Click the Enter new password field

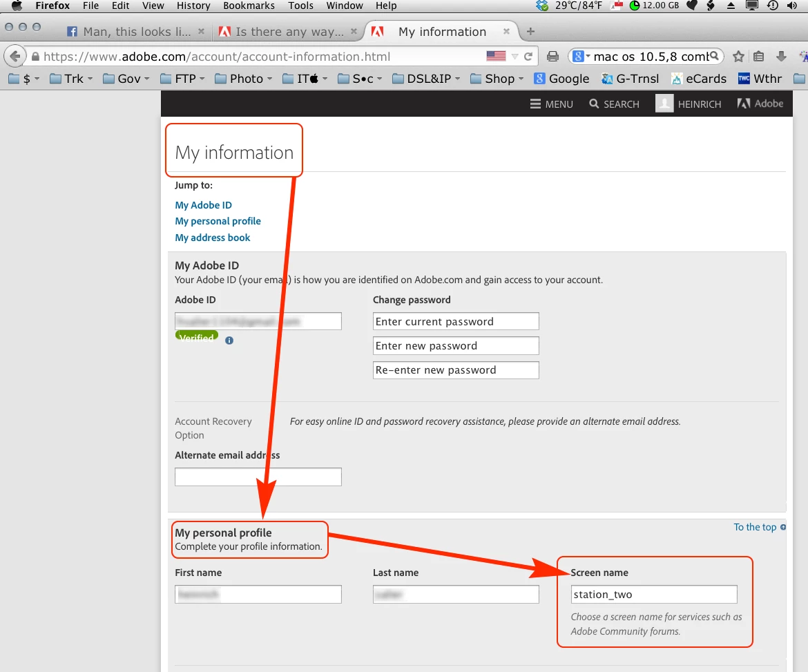click(456, 345)
